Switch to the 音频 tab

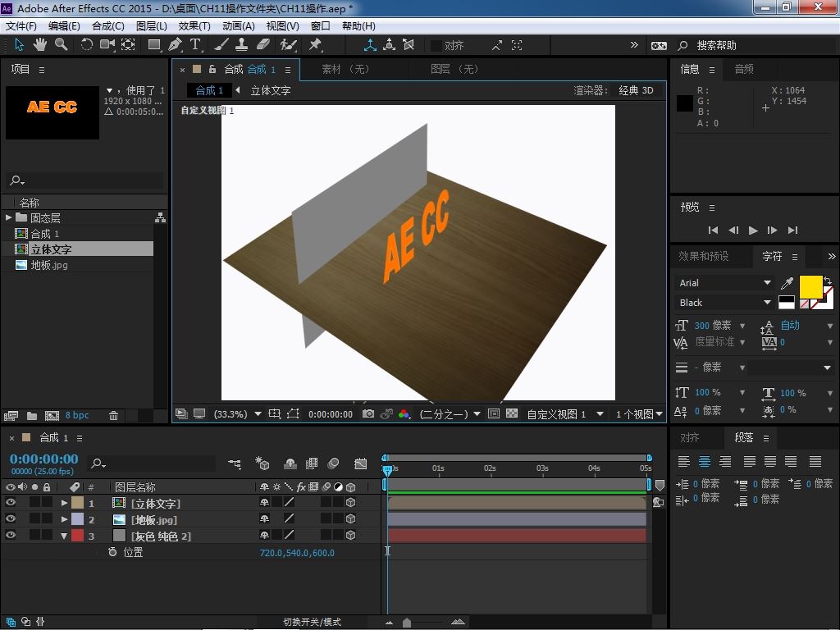coord(743,69)
